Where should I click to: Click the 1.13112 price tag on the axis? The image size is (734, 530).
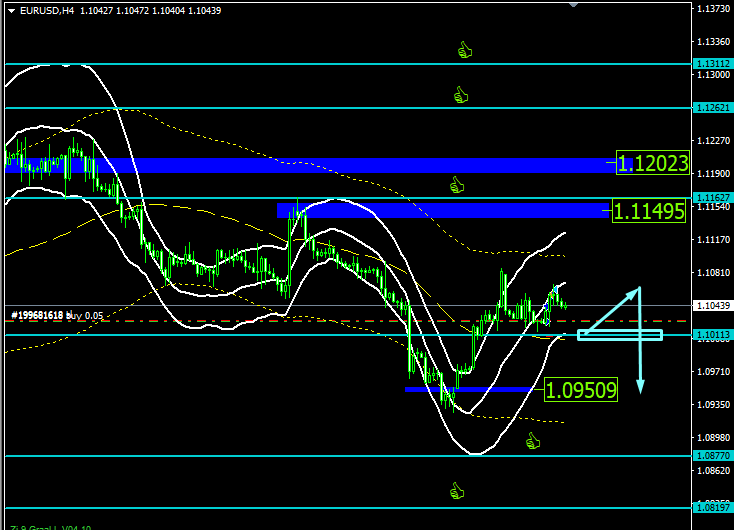[712, 63]
